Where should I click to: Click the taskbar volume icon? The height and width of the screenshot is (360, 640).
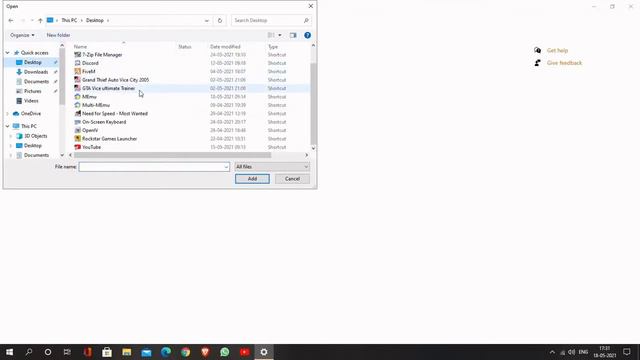[572, 352]
